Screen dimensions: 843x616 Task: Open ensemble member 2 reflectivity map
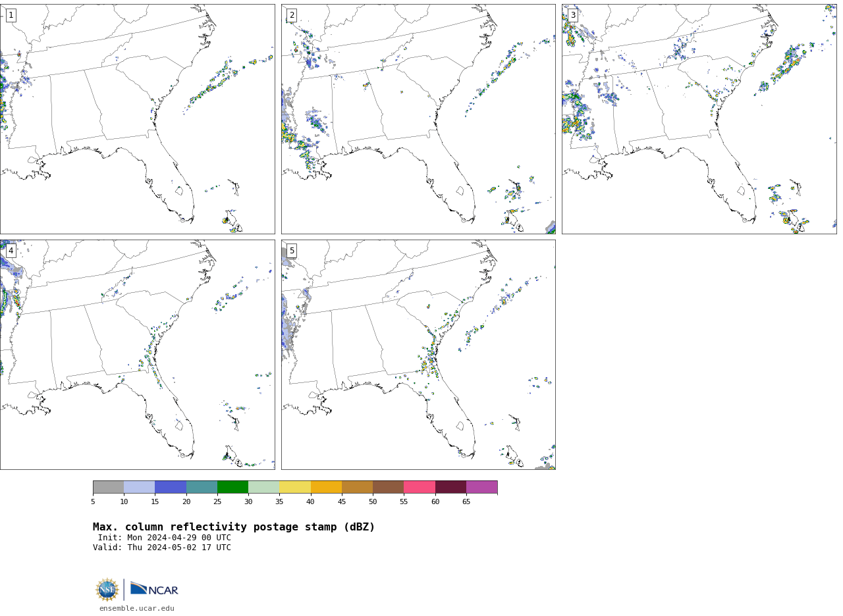pos(418,119)
